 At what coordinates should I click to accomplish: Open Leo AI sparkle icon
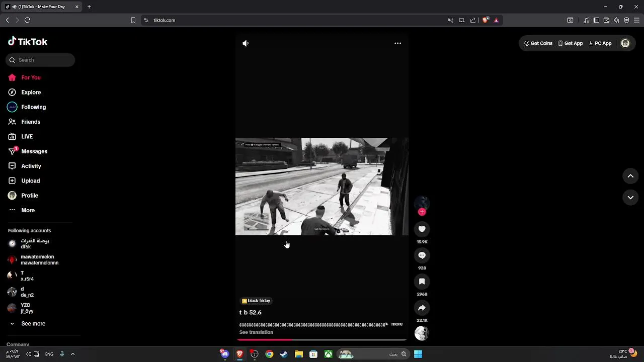tap(616, 20)
